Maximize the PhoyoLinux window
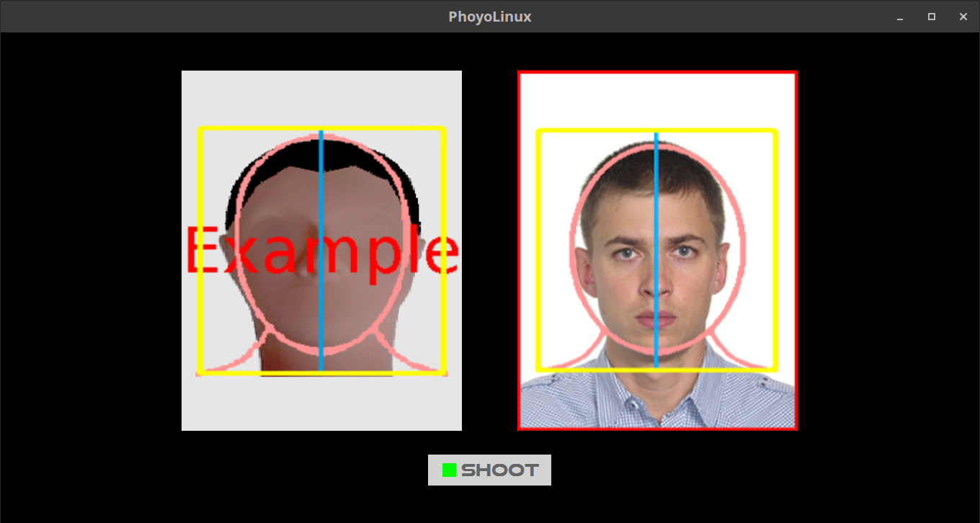 [x=932, y=17]
